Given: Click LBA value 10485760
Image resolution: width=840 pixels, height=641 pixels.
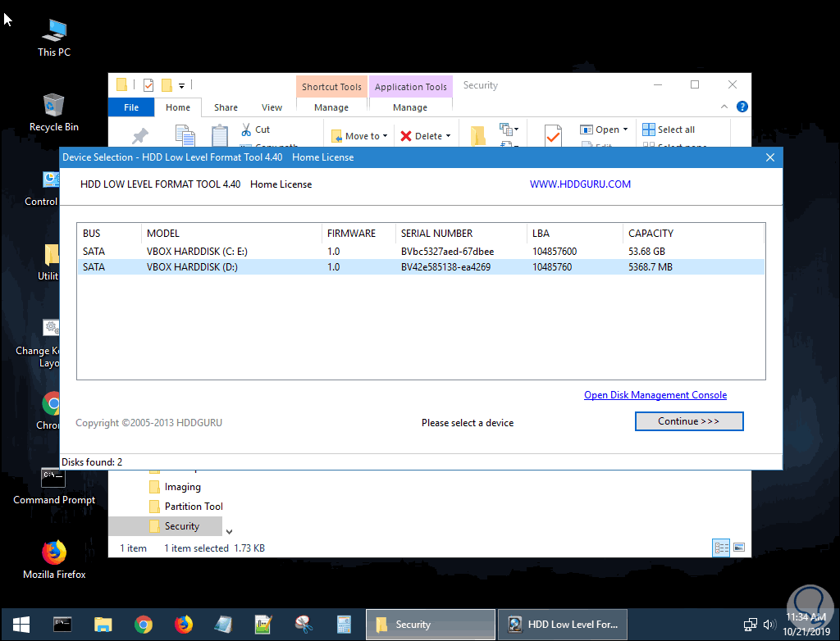Looking at the screenshot, I should click(552, 267).
